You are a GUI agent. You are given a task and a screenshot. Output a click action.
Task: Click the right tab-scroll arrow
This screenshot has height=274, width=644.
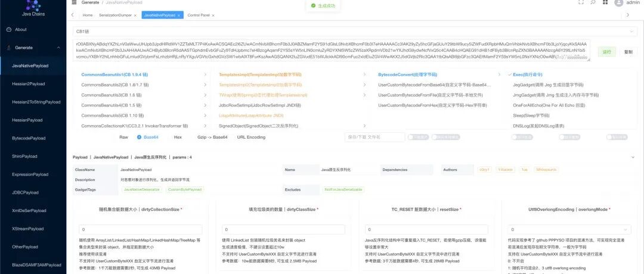627,15
